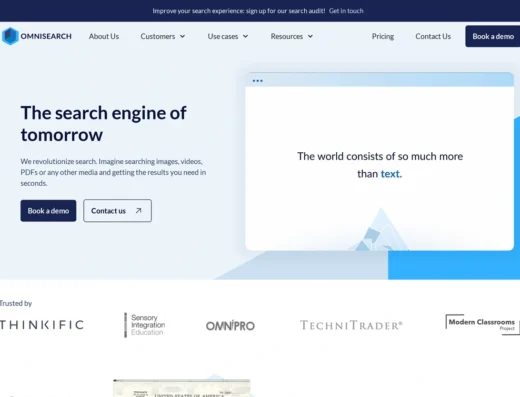Click the three dots in demo window

point(257,81)
